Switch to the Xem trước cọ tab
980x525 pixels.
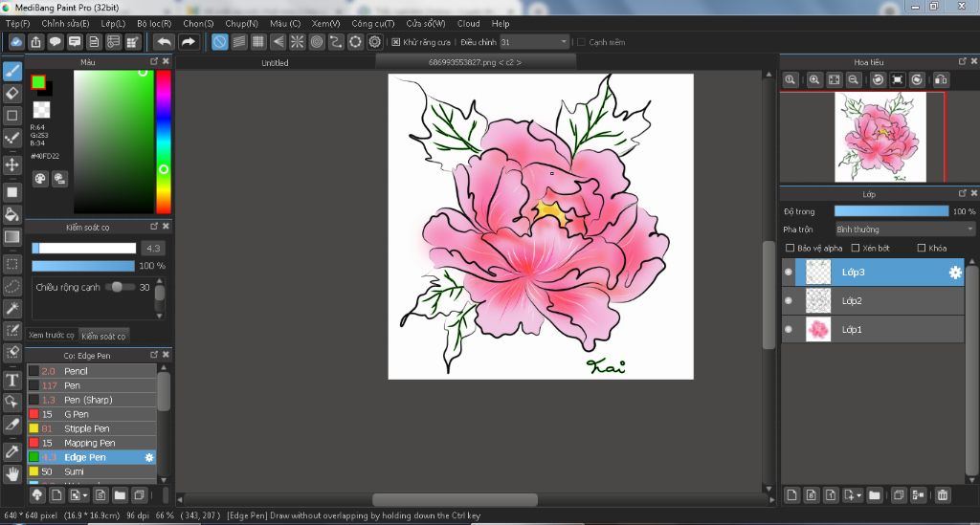point(52,336)
